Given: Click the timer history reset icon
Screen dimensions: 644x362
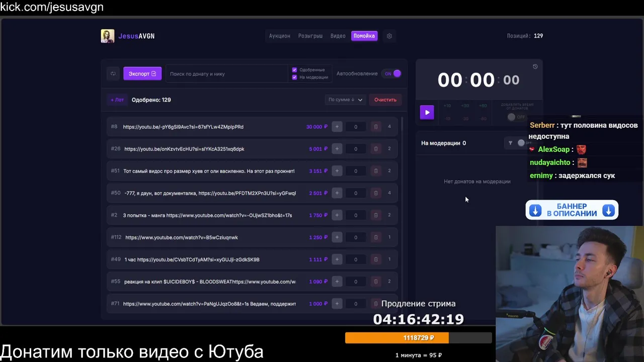Looking at the screenshot, I should click(x=535, y=66).
